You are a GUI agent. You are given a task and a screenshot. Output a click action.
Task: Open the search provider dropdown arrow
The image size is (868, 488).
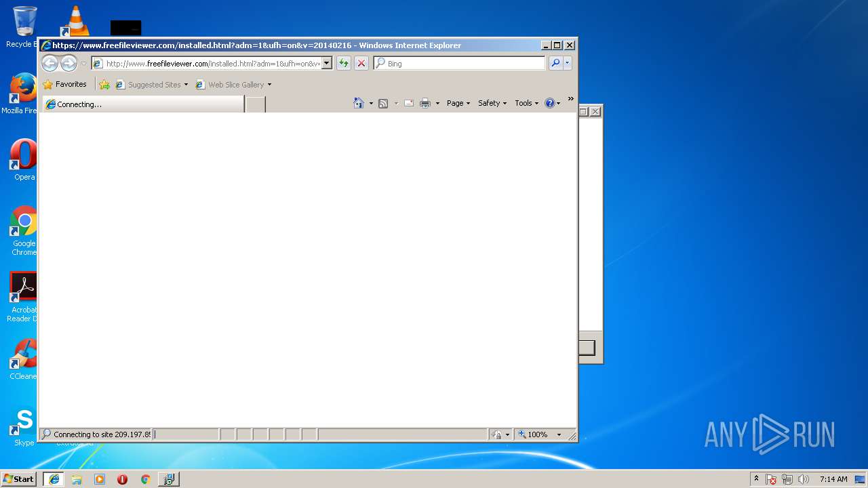568,64
